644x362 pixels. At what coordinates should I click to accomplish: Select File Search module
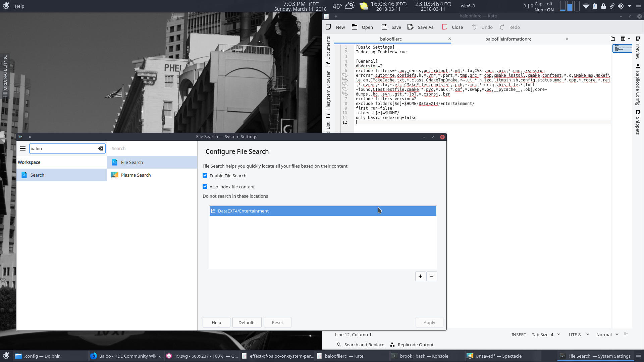pos(152,162)
